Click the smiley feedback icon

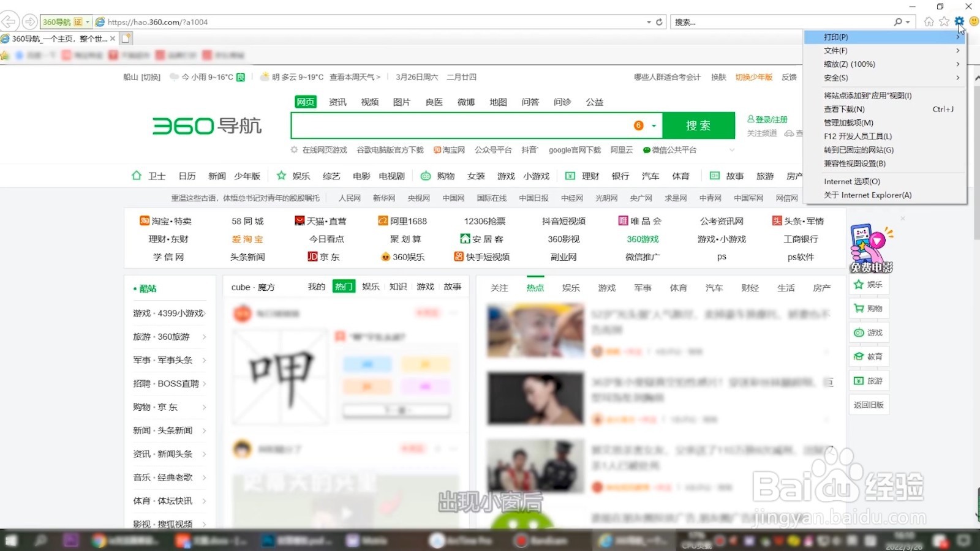[974, 21]
